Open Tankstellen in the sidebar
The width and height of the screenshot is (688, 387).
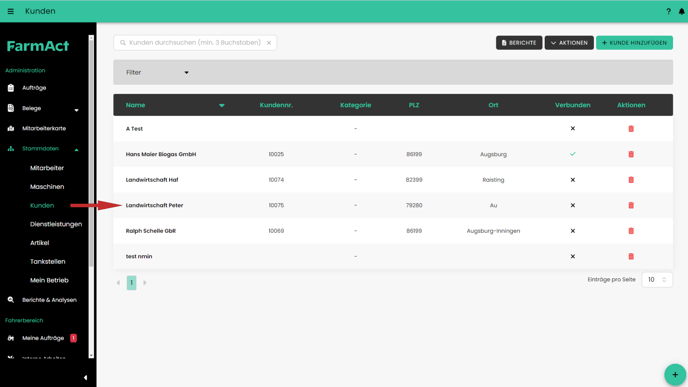(x=47, y=262)
